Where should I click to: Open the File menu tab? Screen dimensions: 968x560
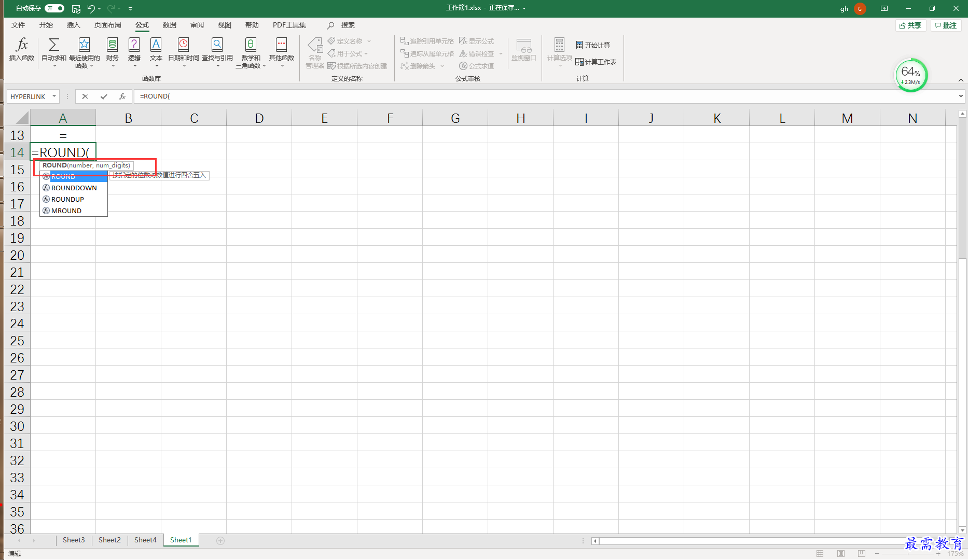(x=18, y=25)
